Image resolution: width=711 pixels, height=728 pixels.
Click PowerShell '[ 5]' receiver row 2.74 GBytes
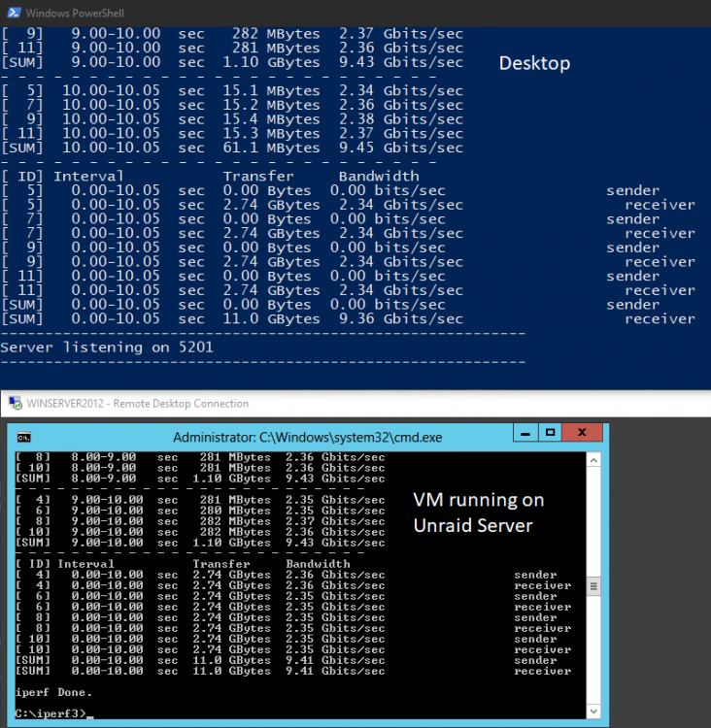click(349, 205)
